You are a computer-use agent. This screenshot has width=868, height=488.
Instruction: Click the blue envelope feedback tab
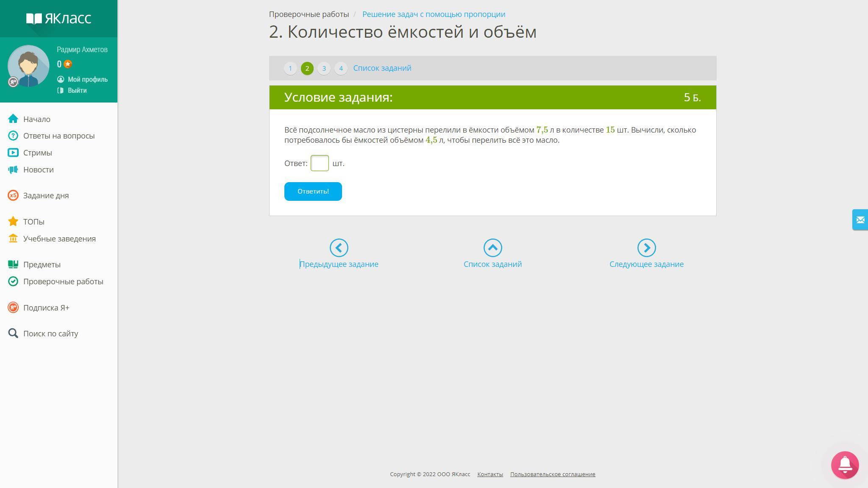point(860,219)
